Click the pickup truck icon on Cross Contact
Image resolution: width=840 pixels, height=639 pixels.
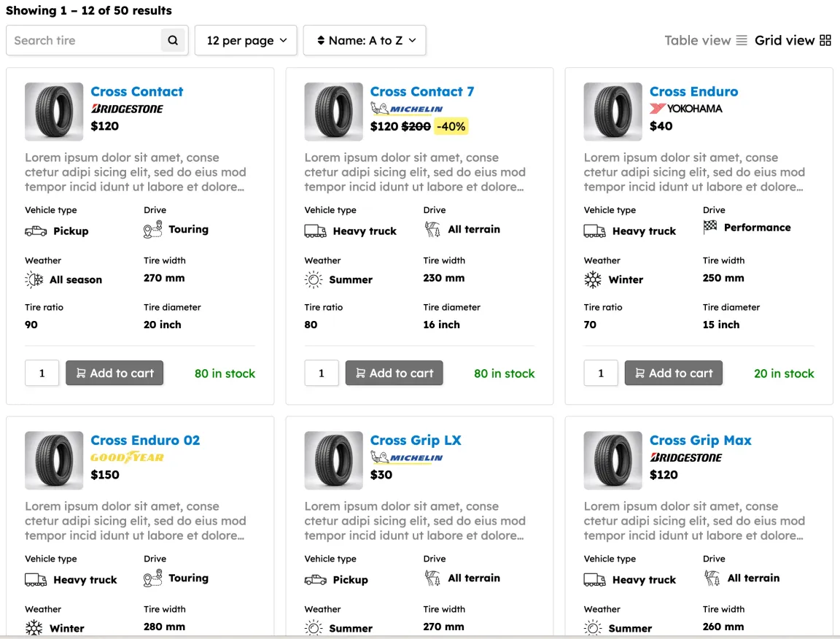[35, 231]
